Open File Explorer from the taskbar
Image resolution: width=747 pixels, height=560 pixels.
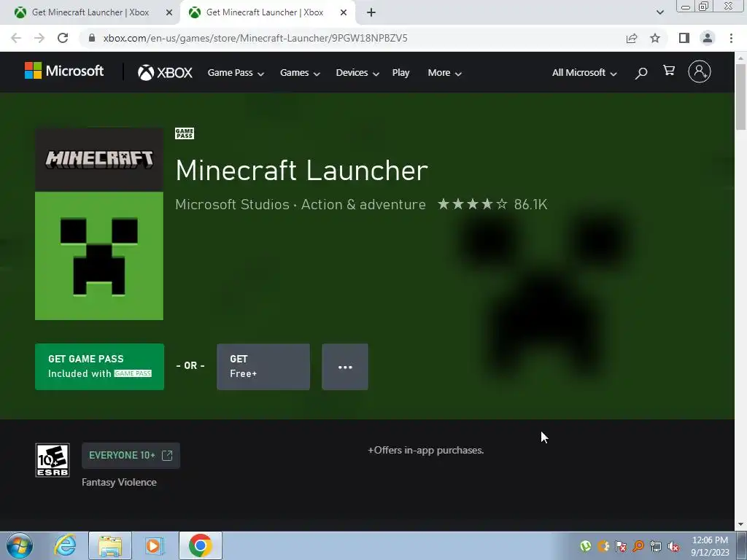tap(110, 545)
